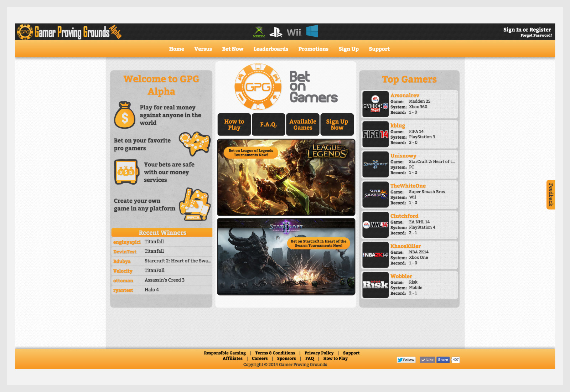Click the money bag icon

pos(125,115)
